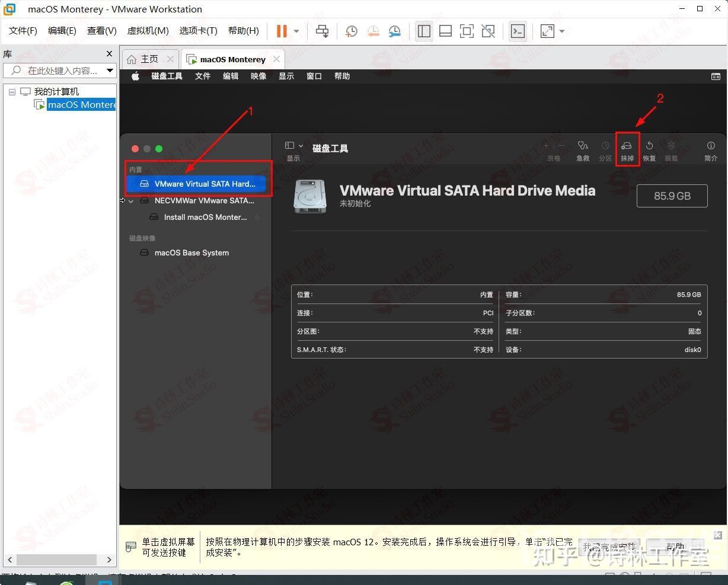Open the suspend options dropdown arrow
The image size is (728, 585).
tap(295, 31)
